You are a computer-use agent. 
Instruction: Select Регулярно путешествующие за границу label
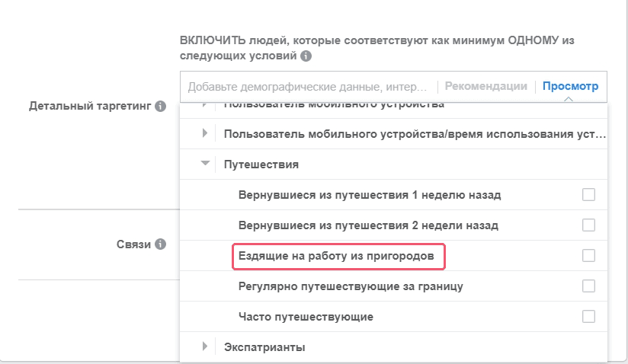click(351, 286)
